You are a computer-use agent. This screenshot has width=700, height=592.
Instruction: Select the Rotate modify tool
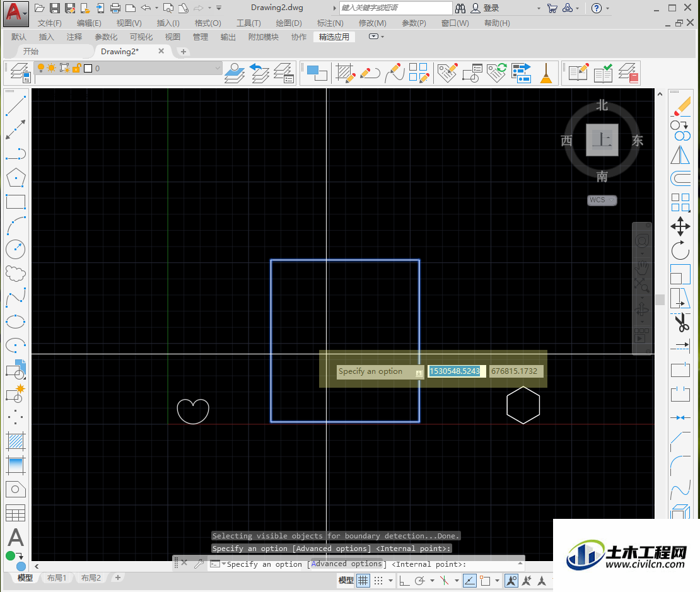tap(680, 250)
